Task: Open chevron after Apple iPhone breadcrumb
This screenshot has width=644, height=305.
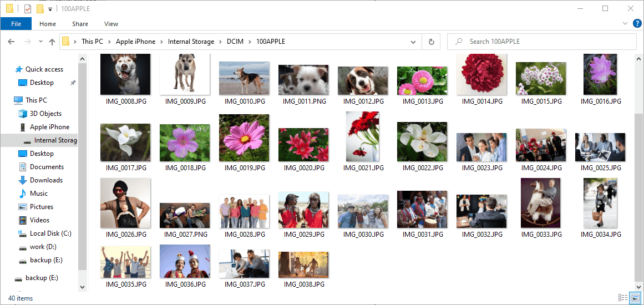Action: [x=161, y=42]
